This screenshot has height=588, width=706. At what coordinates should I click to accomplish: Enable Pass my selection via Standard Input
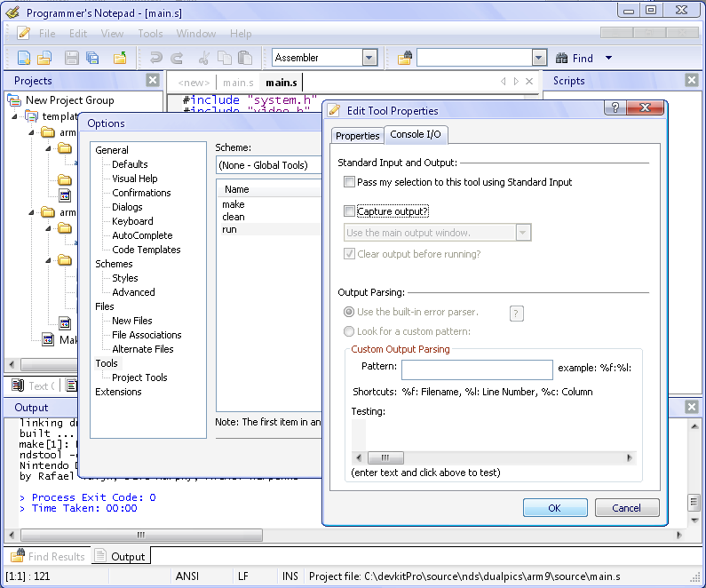click(349, 182)
